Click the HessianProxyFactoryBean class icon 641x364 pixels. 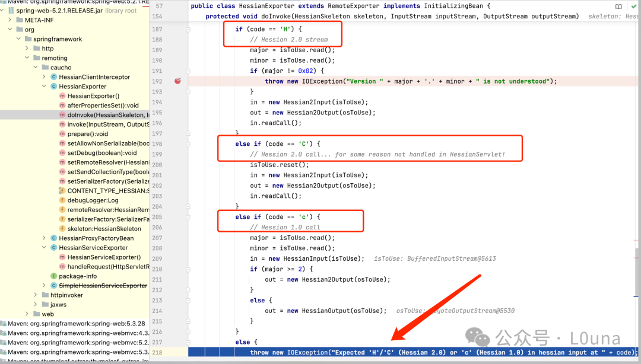pyautogui.click(x=53, y=238)
